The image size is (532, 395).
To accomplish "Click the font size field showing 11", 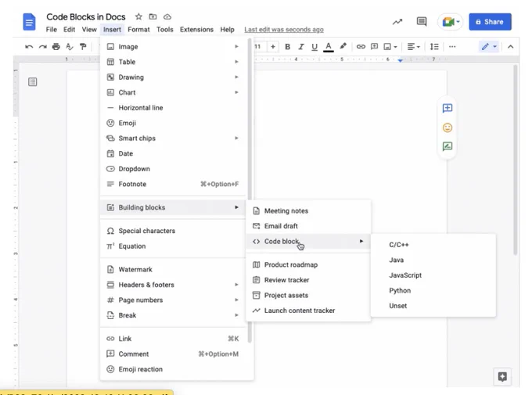I will point(259,46).
